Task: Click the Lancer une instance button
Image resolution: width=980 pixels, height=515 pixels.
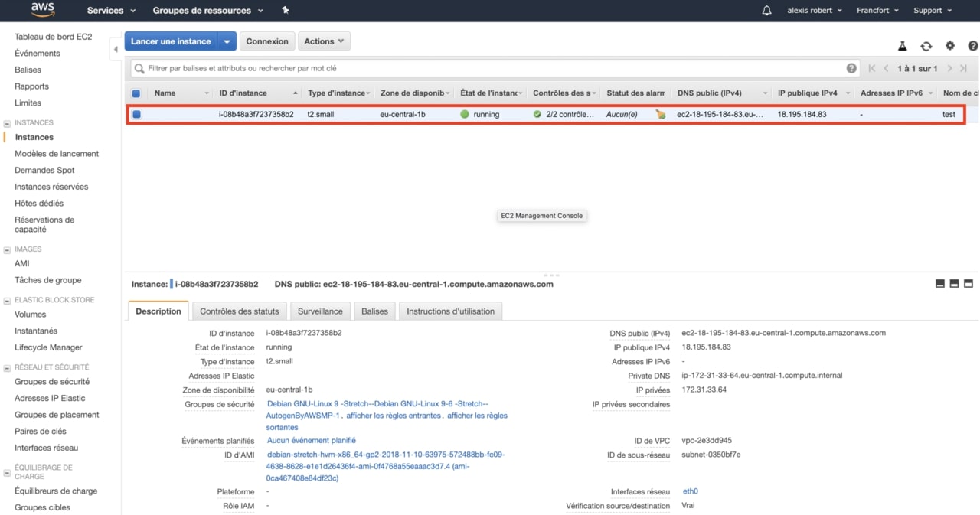Action: coord(171,41)
